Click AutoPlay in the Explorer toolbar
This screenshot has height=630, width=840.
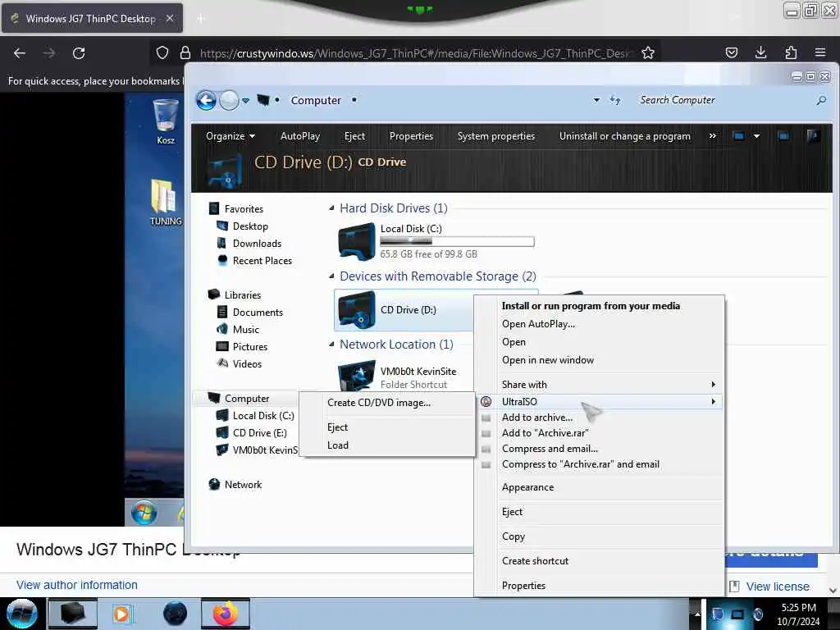click(x=300, y=136)
